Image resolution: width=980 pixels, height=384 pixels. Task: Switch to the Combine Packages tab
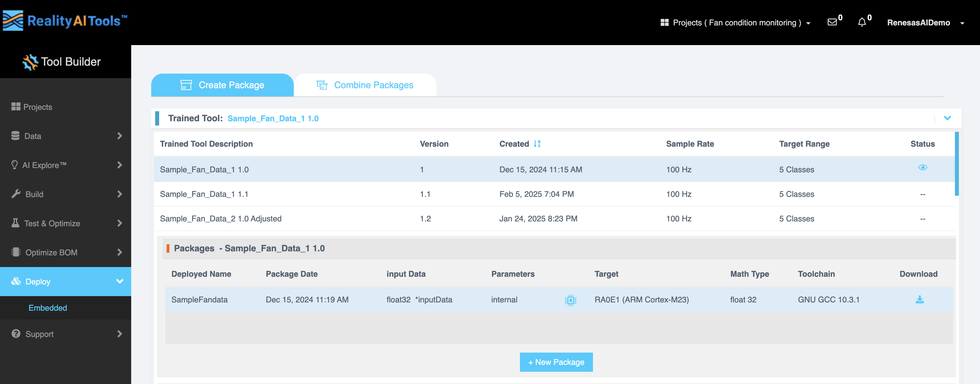coord(365,85)
